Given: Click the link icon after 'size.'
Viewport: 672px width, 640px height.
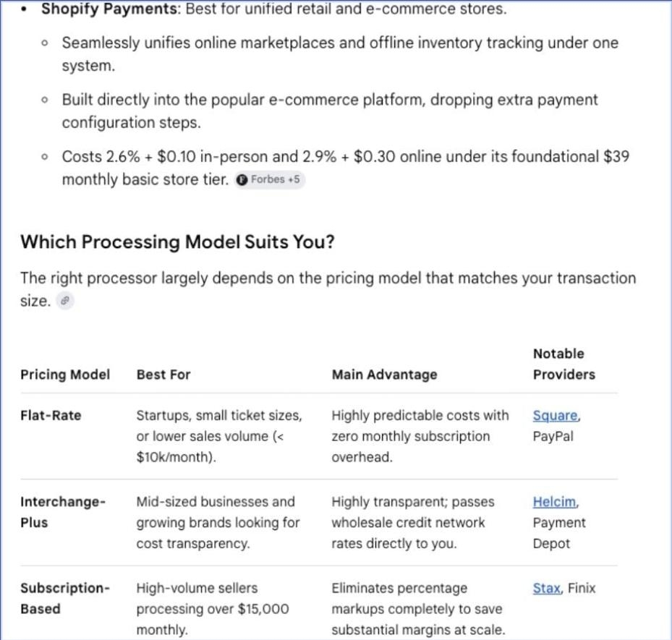Looking at the screenshot, I should (65, 301).
